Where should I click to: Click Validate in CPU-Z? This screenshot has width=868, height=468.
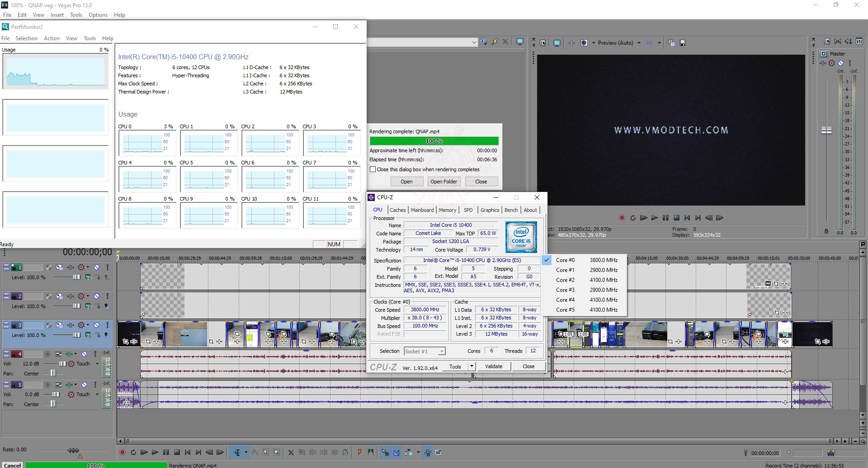click(x=494, y=366)
